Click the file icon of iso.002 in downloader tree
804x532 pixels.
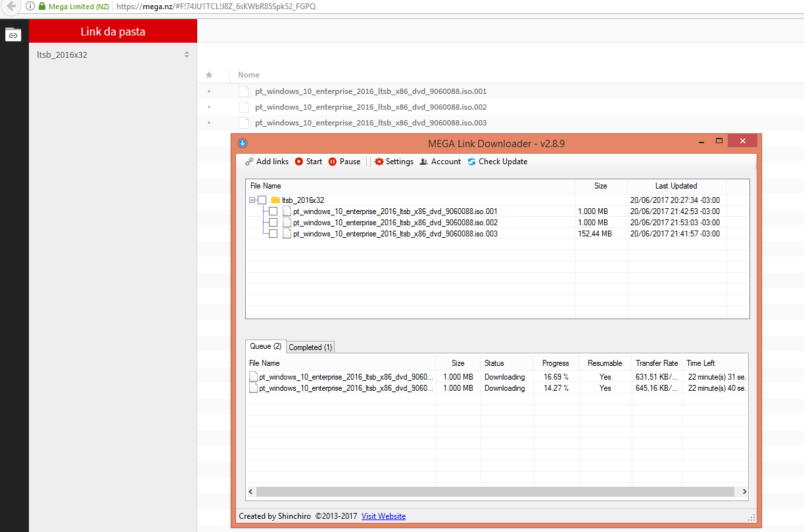click(287, 223)
